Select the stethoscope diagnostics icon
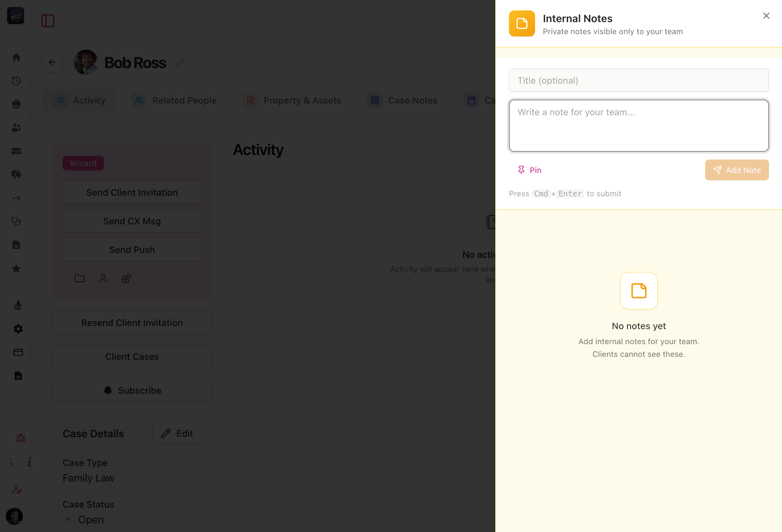The width and height of the screenshot is (782, 532). coord(16,221)
